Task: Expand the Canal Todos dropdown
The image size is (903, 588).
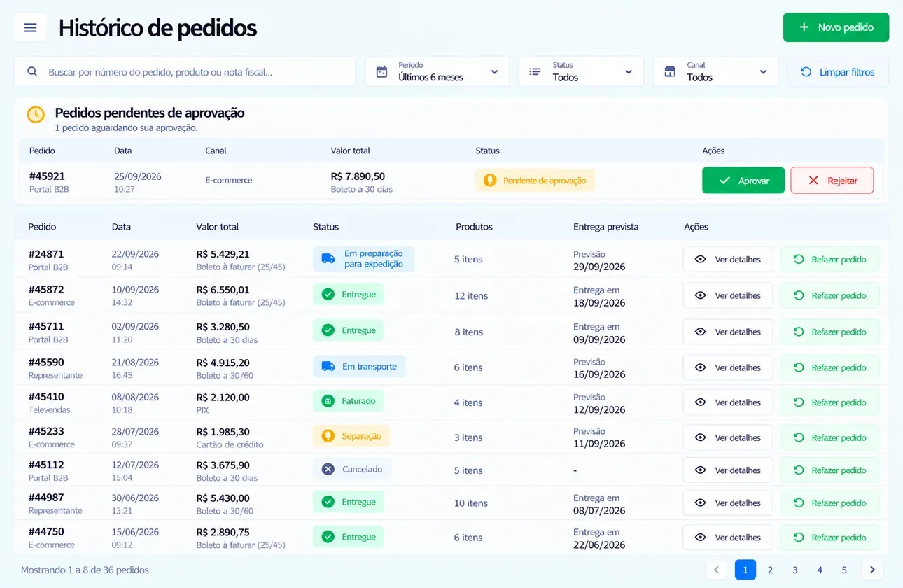Action: pos(715,71)
